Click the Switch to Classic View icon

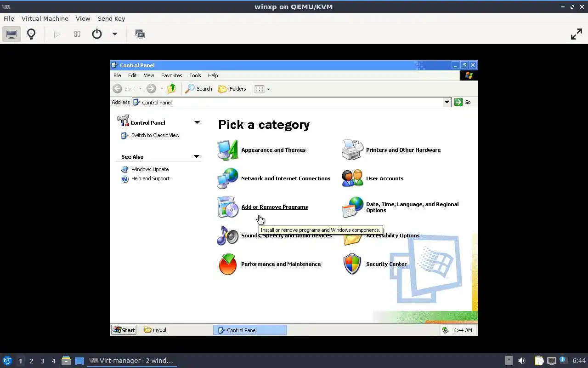(x=124, y=136)
